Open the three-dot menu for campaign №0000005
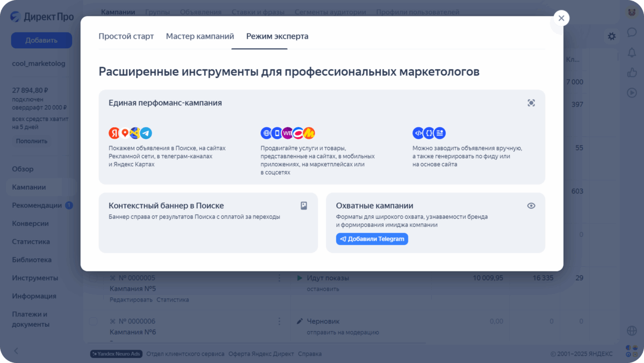Image resolution: width=644 pixels, height=363 pixels. click(x=279, y=278)
